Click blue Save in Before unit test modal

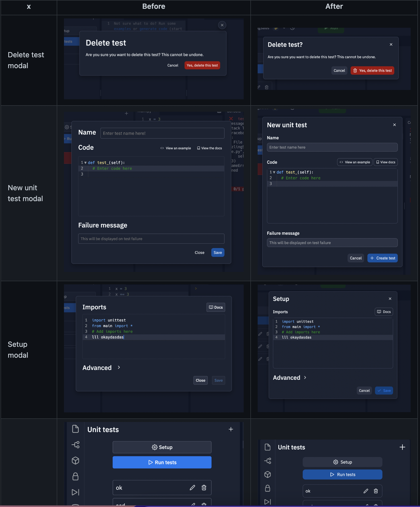pyautogui.click(x=218, y=253)
